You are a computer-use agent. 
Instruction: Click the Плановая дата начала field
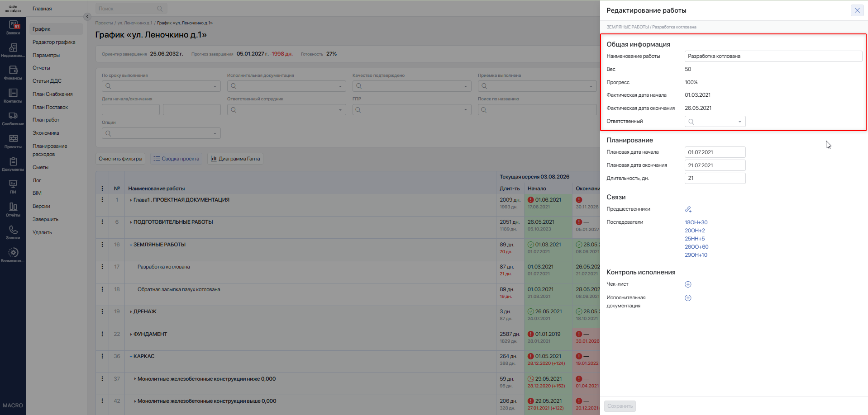click(715, 152)
